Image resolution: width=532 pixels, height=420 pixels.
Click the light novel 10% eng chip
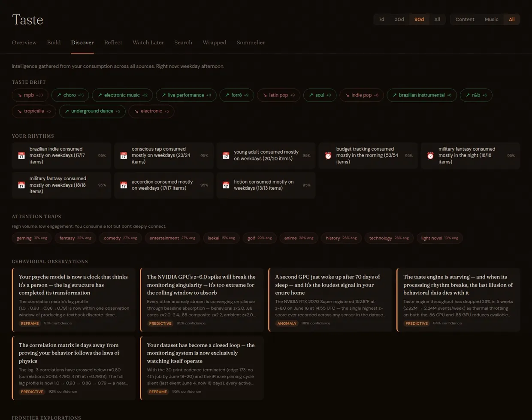[x=439, y=238]
